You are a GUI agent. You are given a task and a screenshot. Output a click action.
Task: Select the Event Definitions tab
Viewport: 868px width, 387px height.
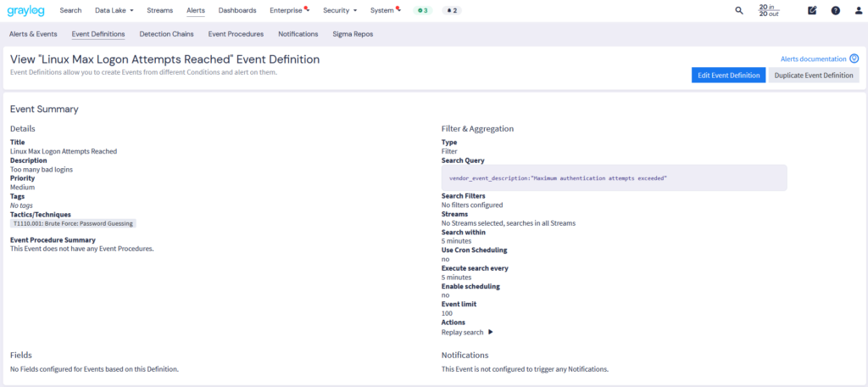[98, 34]
